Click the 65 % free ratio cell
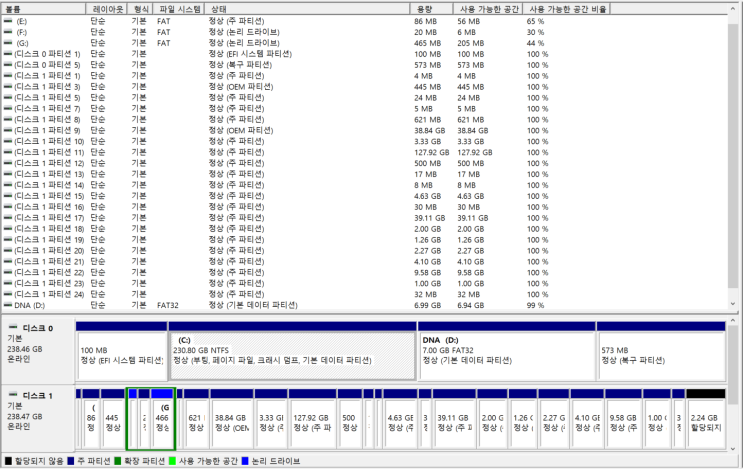 click(535, 21)
